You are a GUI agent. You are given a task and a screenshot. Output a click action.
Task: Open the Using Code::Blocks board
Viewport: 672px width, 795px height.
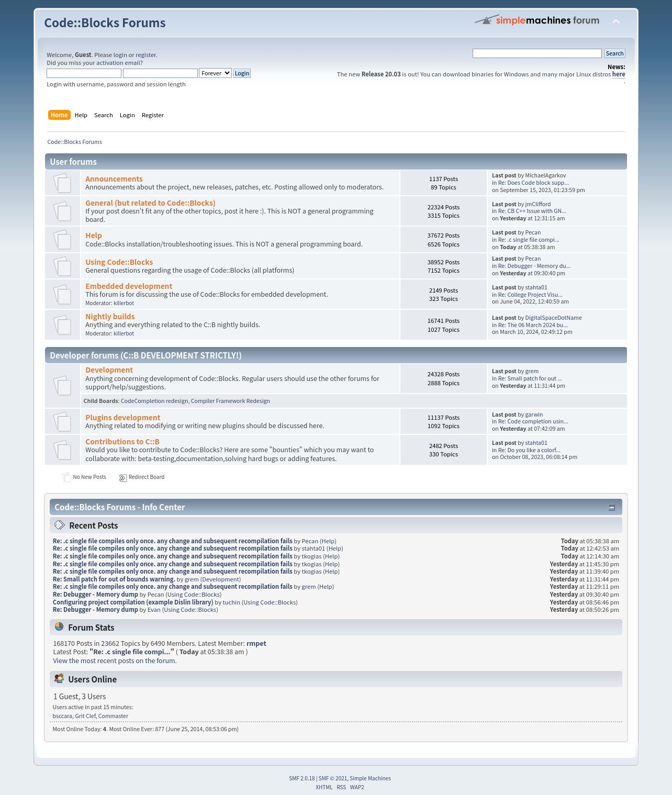coord(119,262)
